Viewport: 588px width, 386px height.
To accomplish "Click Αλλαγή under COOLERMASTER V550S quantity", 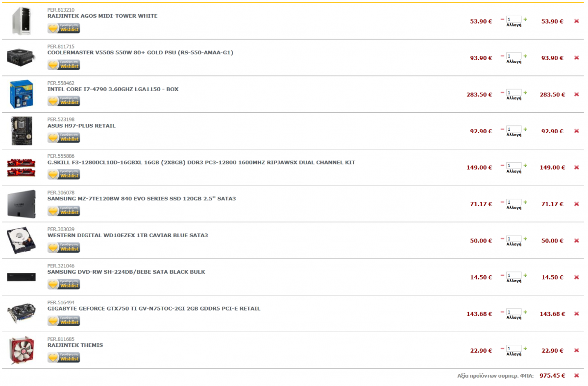I will click(x=514, y=61).
